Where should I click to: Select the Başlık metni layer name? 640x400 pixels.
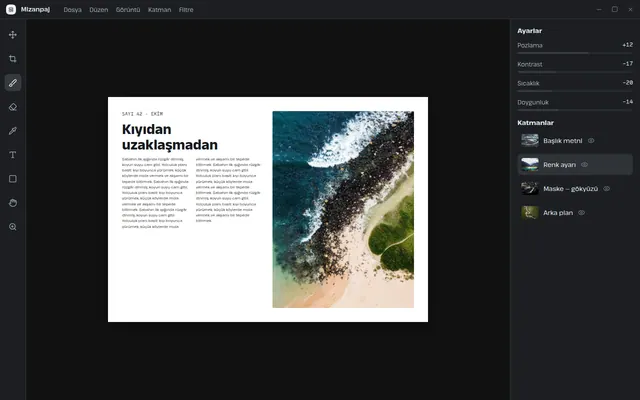click(x=562, y=141)
